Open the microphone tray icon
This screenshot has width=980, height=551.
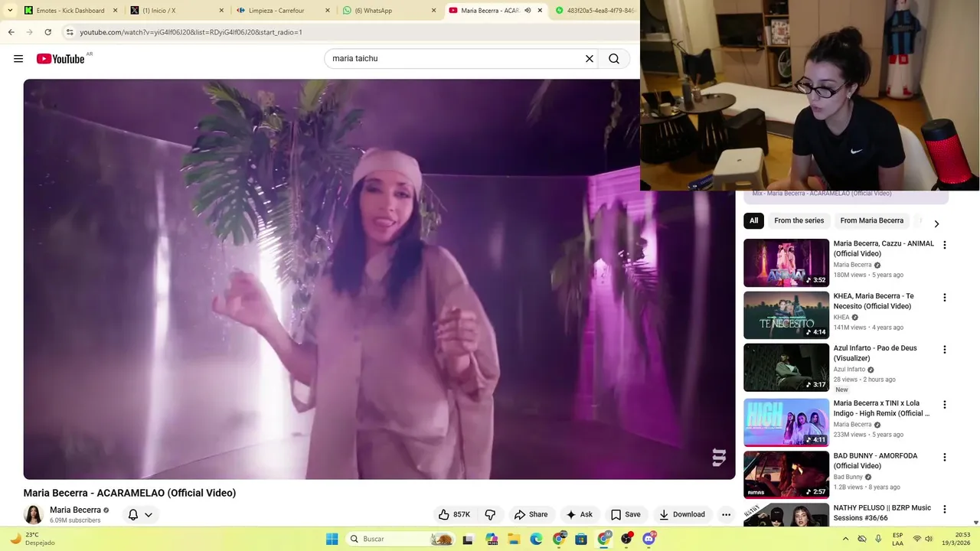[878, 539]
